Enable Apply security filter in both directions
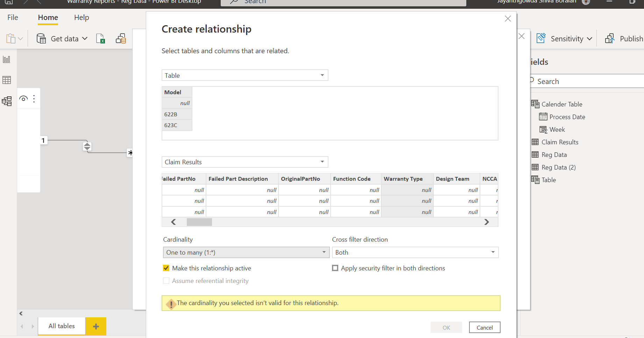 click(x=335, y=268)
